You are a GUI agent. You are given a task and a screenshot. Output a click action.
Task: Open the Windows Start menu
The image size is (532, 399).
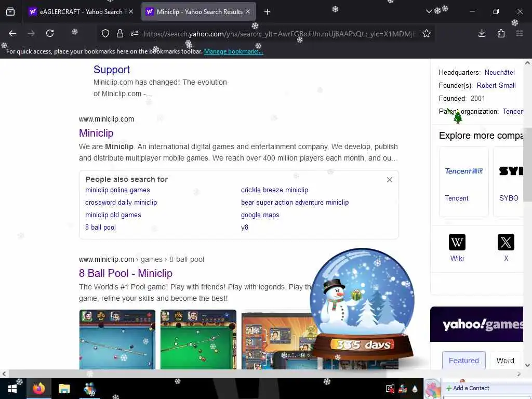pos(12,389)
